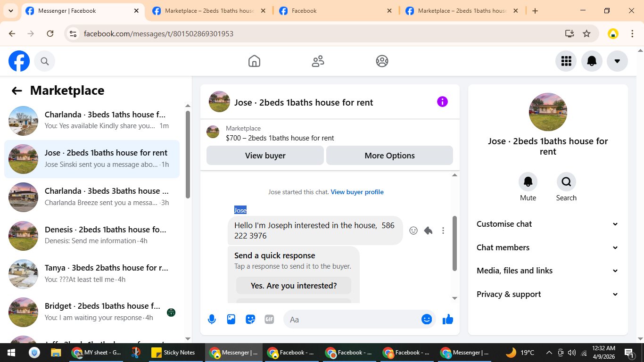Open the Facebook search magnifier
Image resolution: width=644 pixels, height=362 pixels.
pos(45,61)
